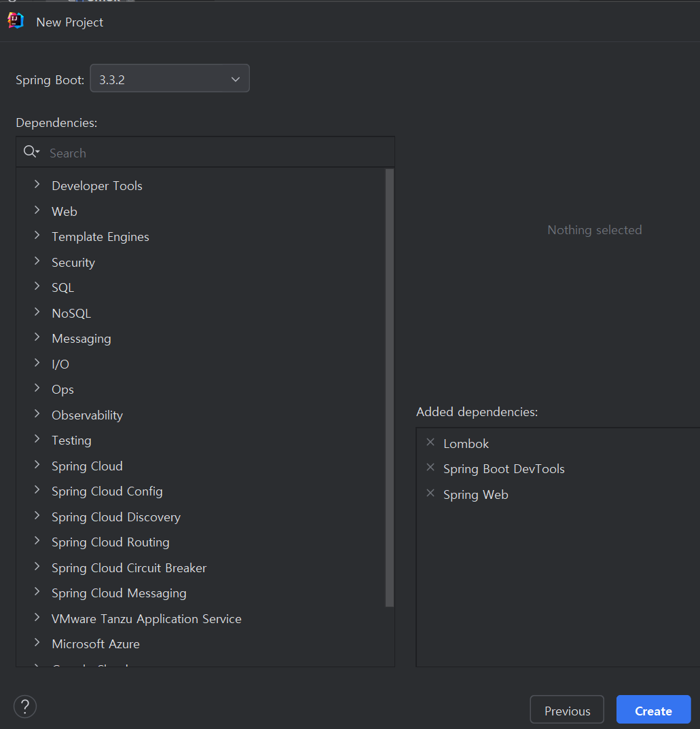
Task: Remove the Lombok dependency
Action: tap(430, 442)
